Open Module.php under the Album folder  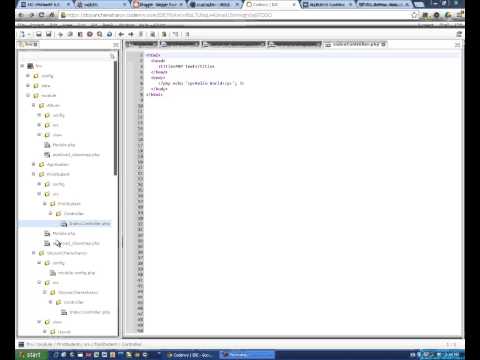pyautogui.click(x=64, y=145)
